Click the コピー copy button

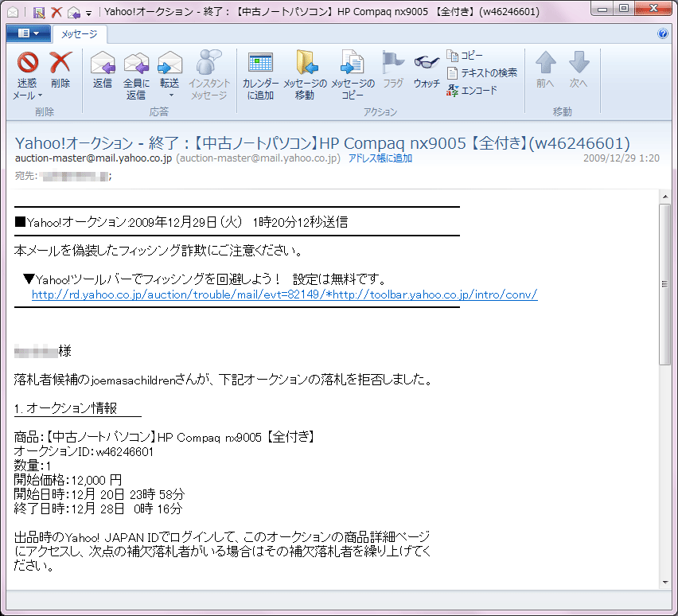pyautogui.click(x=465, y=56)
